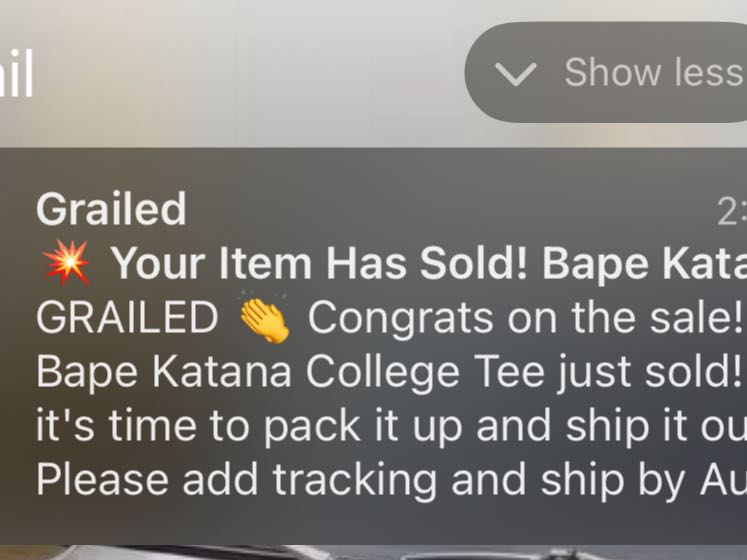Viewport: 747px width, 560px height.
Task: Tap the uppercase GRAILED word in the preview
Action: point(126,319)
